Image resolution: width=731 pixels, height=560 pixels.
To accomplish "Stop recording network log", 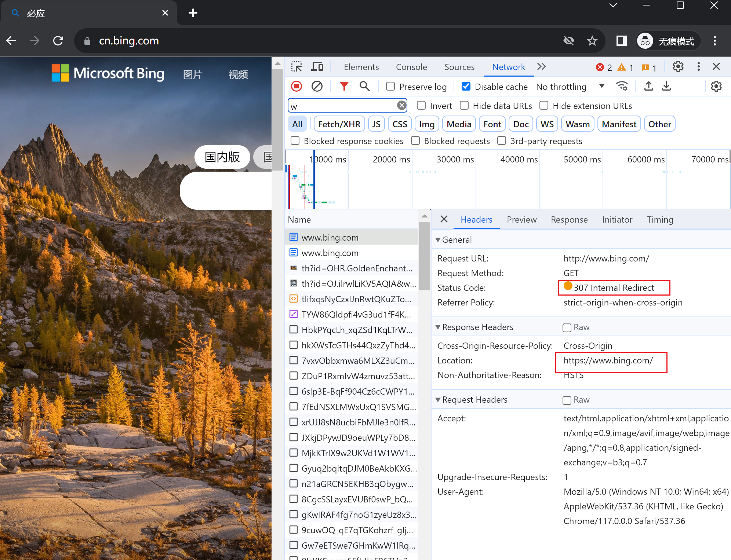I will (x=297, y=87).
